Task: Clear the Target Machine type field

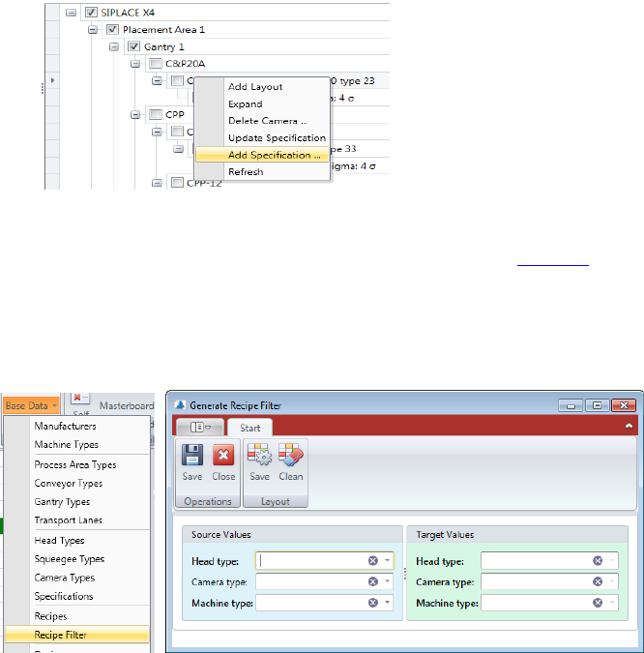Action: pos(598,602)
